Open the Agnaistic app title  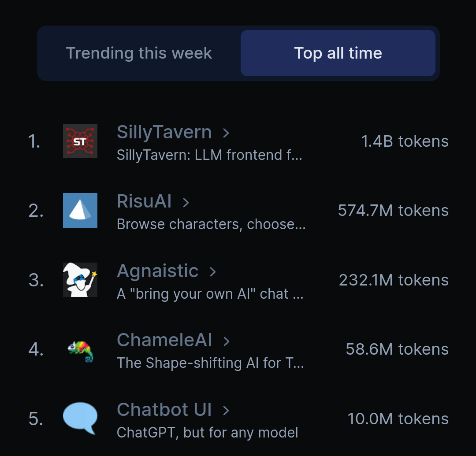157,271
